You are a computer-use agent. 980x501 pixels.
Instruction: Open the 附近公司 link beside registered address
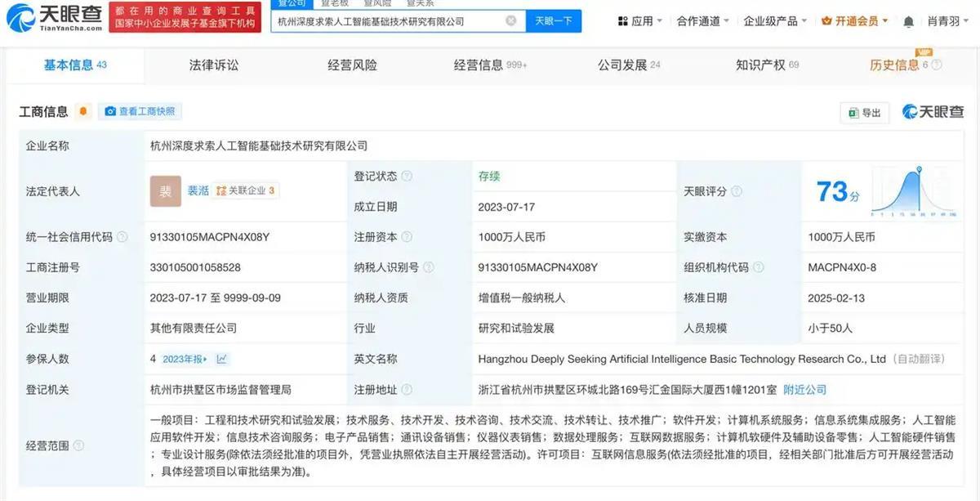click(x=805, y=390)
